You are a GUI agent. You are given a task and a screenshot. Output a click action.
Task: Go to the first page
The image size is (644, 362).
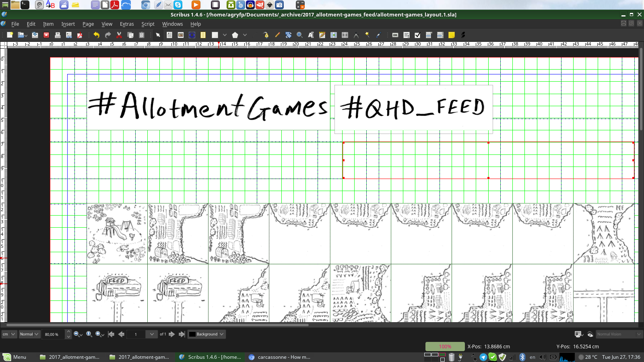111,334
